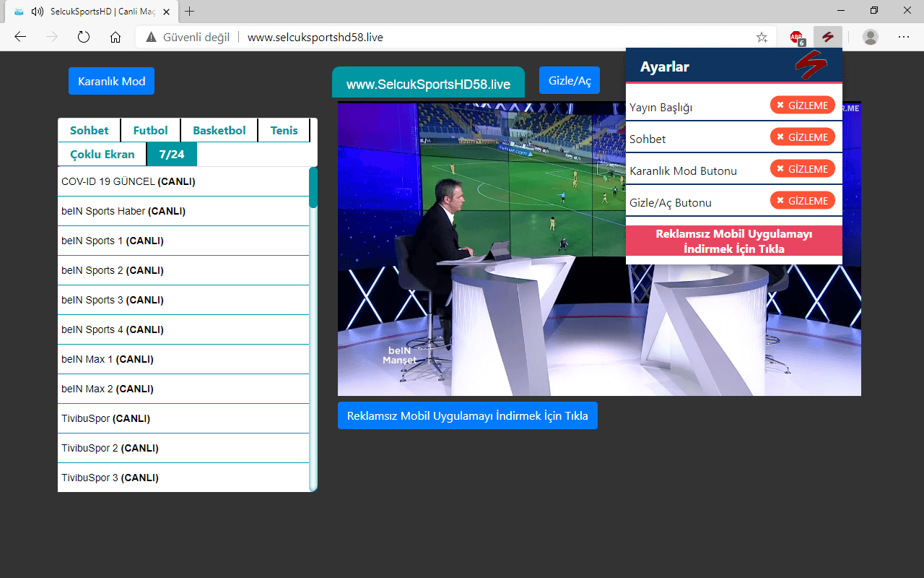Toggle GİZLEME for Karanlık Mod Butonu
Viewport: 924px width, 578px height.
pos(803,168)
